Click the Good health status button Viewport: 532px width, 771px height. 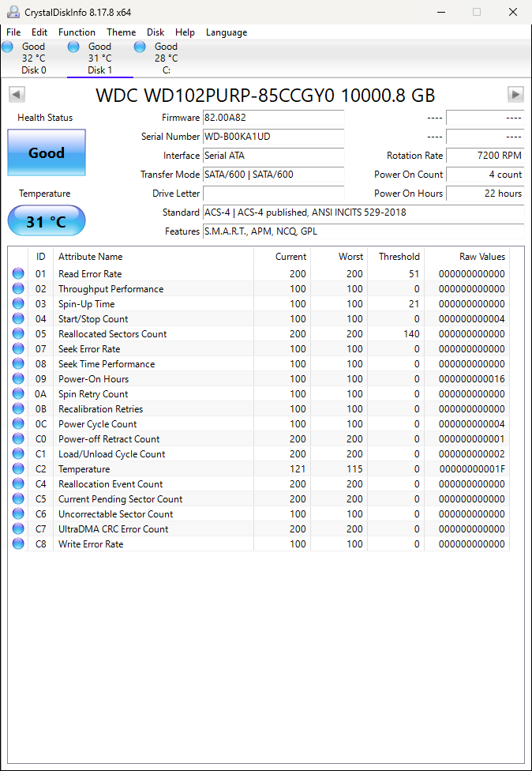click(x=47, y=153)
